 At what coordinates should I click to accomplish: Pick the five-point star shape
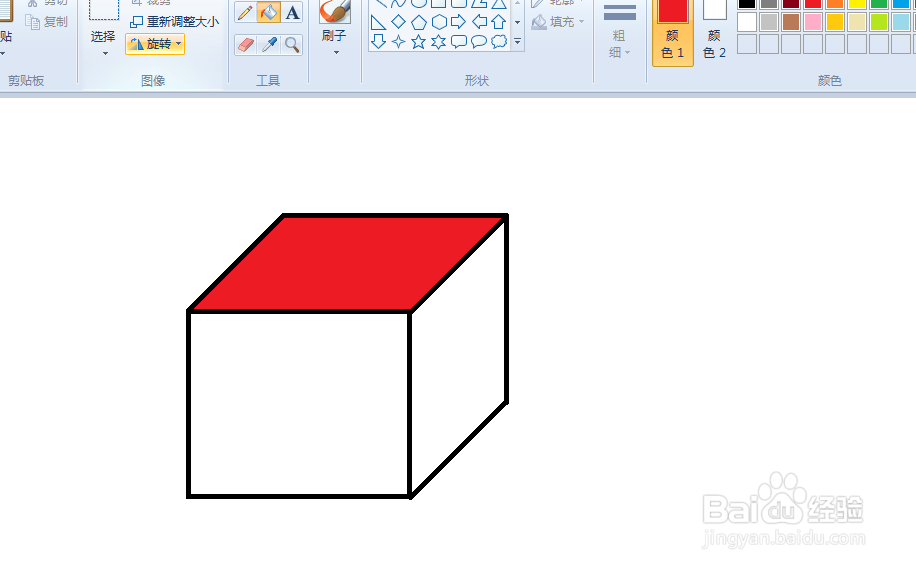[418, 41]
